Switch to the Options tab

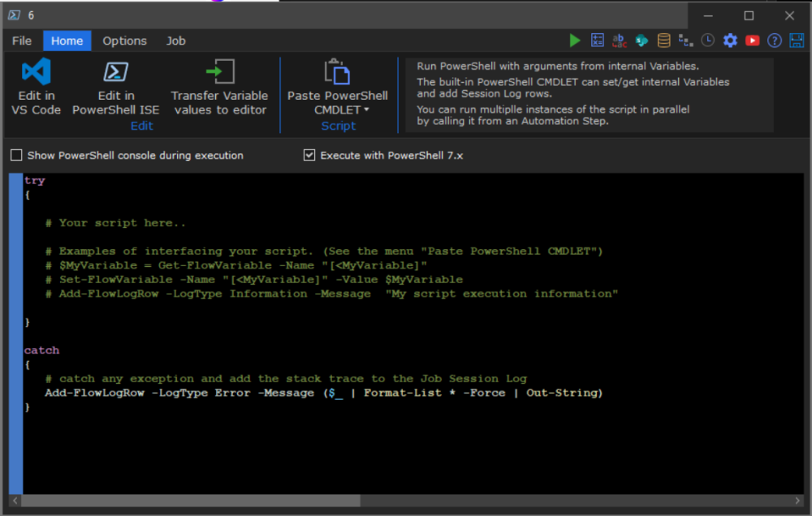pyautogui.click(x=124, y=41)
